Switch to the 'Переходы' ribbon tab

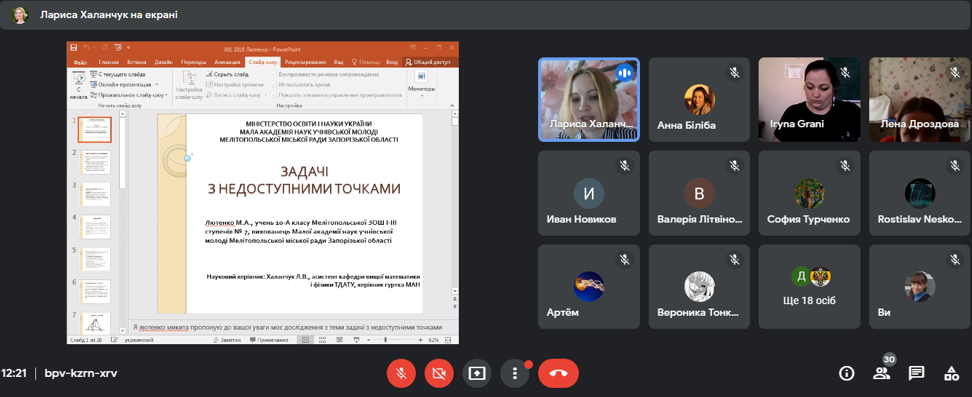coord(194,62)
